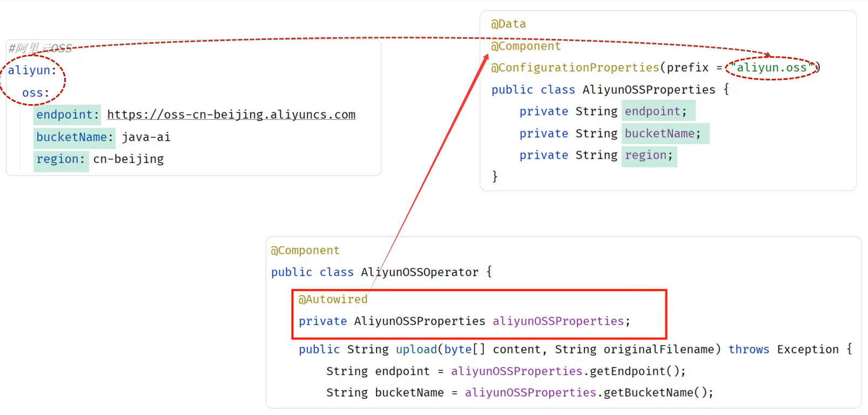Click the cn-beijing region value
Screen dimensions: 868x415
point(129,159)
